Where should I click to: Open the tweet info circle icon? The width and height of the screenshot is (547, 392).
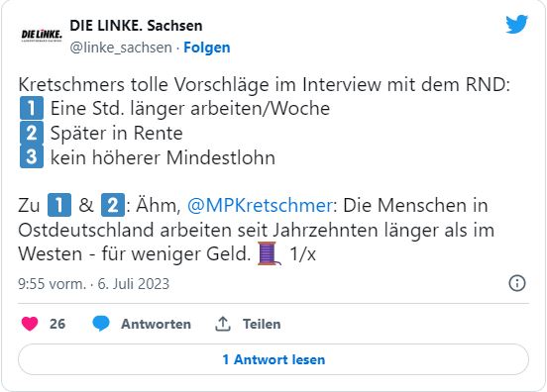(516, 283)
